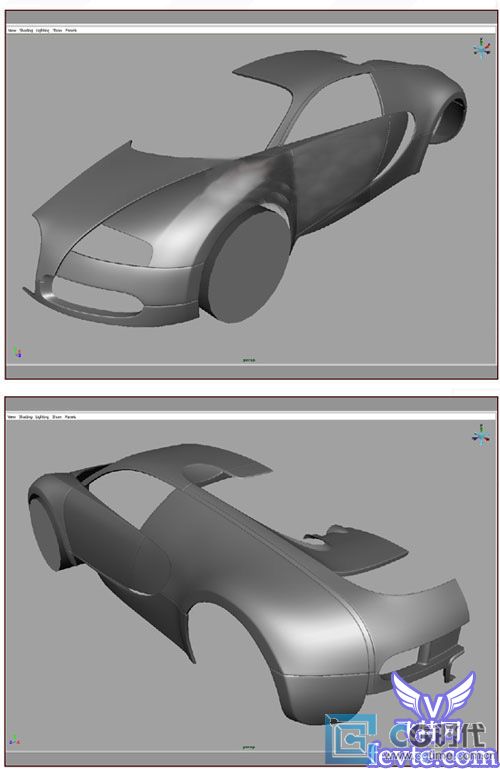Click the view compass in the lower viewport
This screenshot has width=500, height=769.
(x=481, y=435)
